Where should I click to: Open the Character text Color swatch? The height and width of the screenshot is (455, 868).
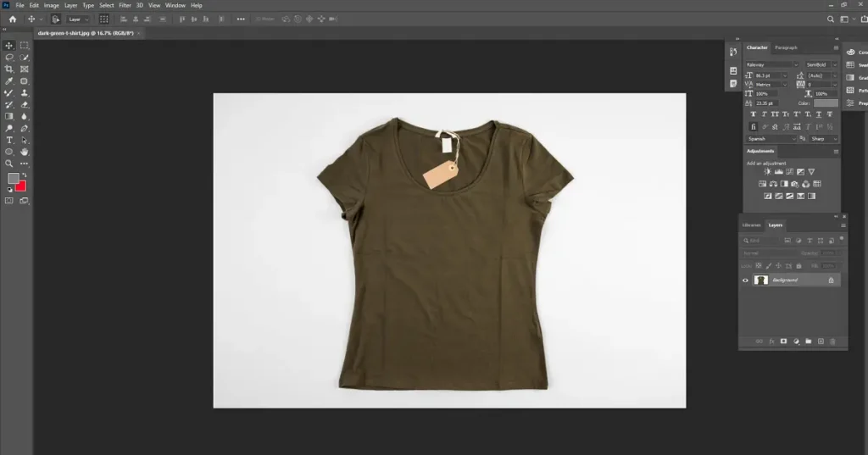pyautogui.click(x=826, y=103)
